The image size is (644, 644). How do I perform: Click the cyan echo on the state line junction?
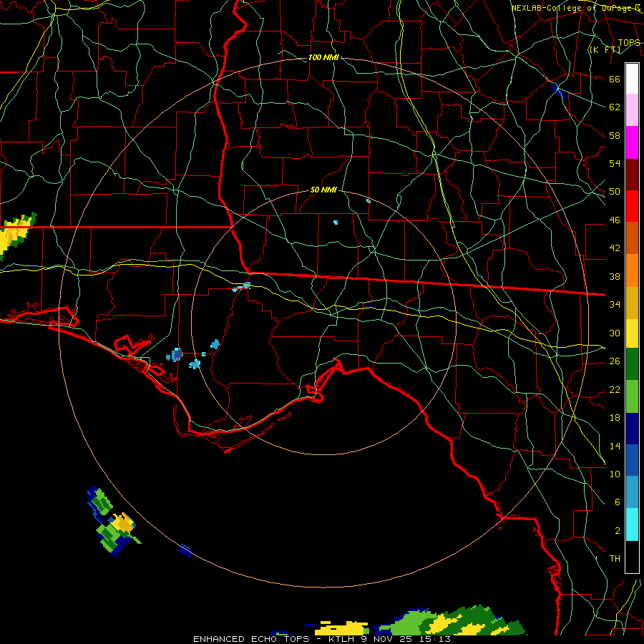click(x=243, y=286)
